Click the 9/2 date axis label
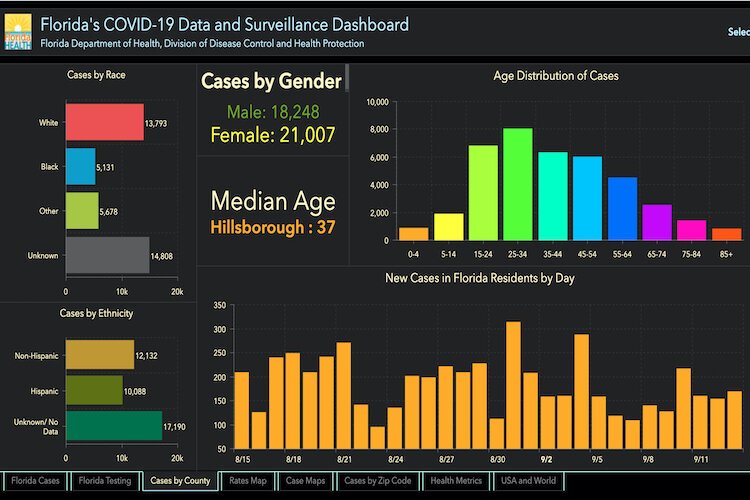Viewport: 750px width, 500px height. (546, 459)
